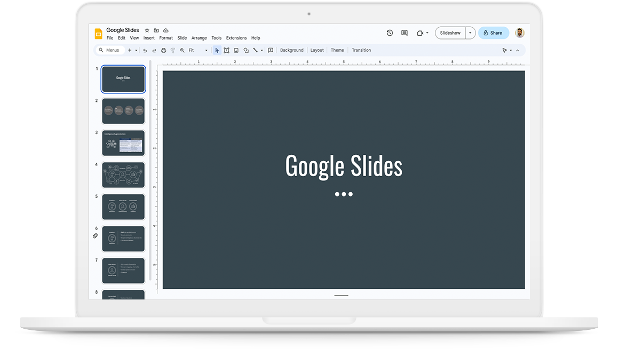
Task: Click the undo arrow icon
Action: [x=145, y=50]
